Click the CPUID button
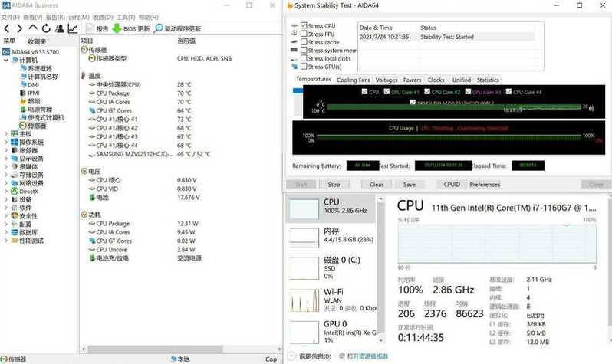The image size is (612, 364). (x=452, y=185)
